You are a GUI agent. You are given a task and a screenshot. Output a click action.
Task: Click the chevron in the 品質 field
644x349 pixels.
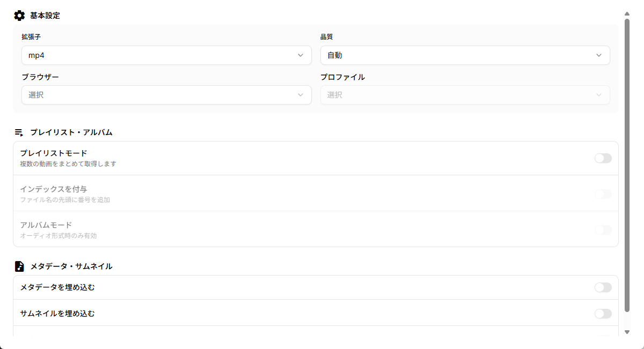tap(599, 55)
